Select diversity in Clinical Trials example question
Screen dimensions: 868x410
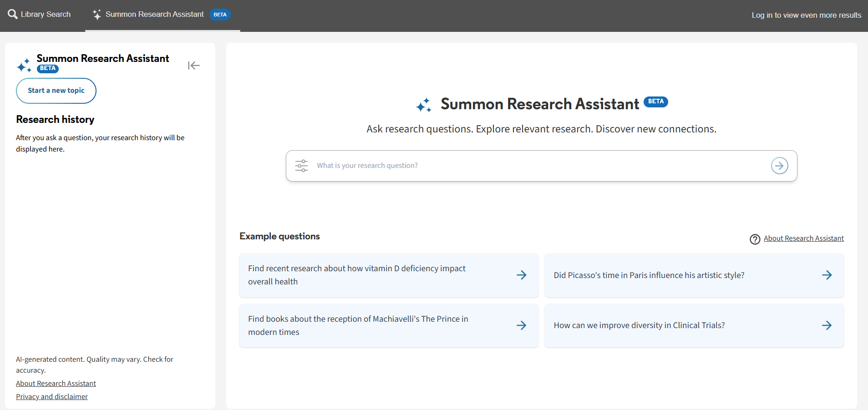click(694, 325)
